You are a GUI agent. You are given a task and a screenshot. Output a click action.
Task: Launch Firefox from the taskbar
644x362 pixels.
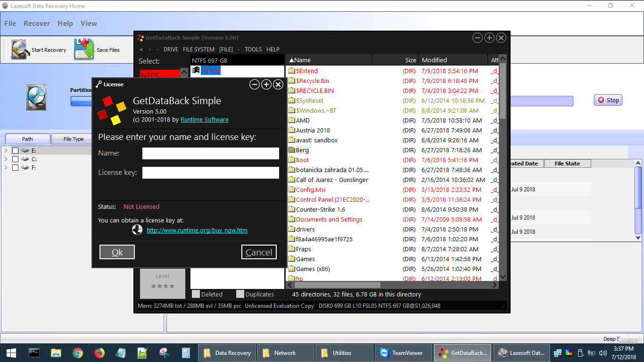tap(99, 353)
